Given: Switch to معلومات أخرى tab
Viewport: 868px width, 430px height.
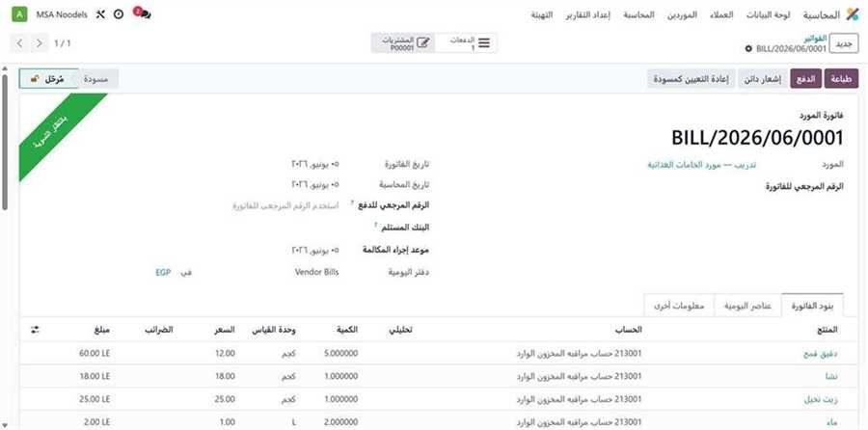Looking at the screenshot, I should click(x=679, y=306).
